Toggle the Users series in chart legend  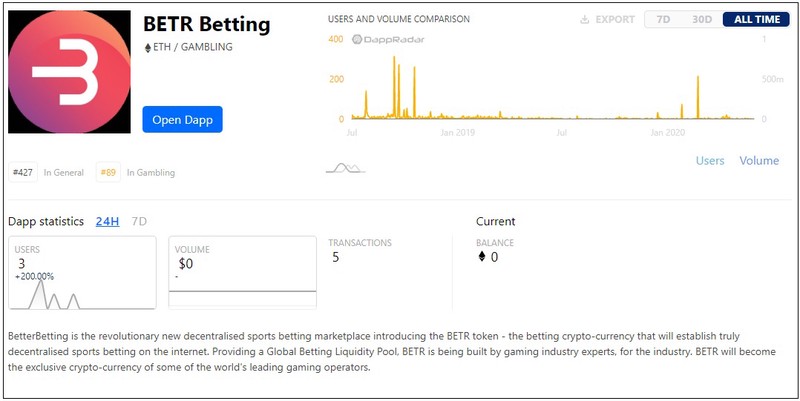tap(710, 161)
